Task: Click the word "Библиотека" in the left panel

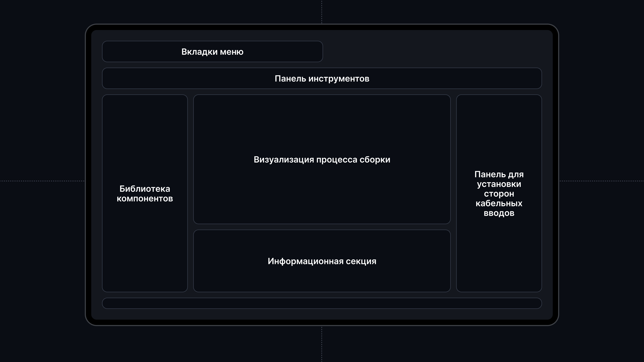Action: point(145,189)
